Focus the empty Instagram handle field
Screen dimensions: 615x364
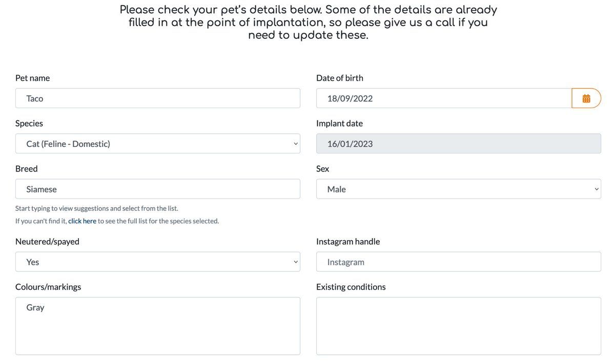(x=459, y=262)
